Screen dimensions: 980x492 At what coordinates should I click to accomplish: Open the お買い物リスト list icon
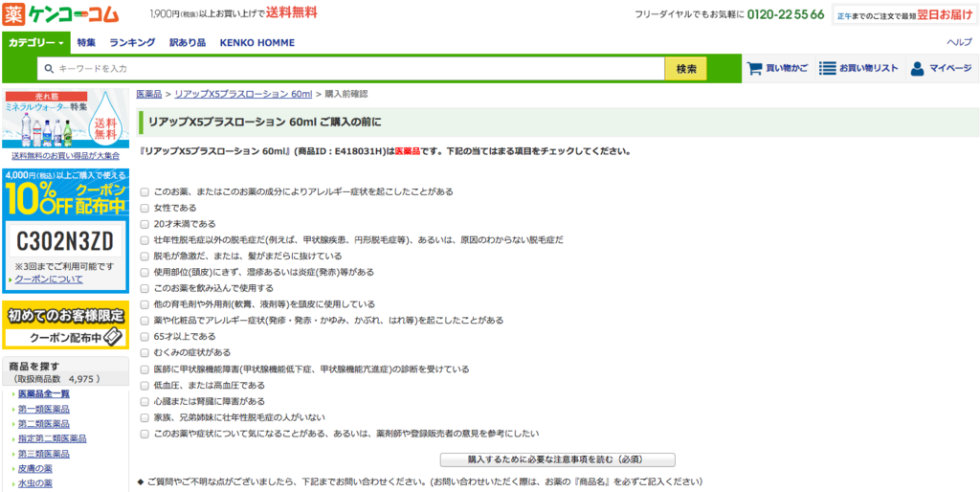tap(828, 68)
